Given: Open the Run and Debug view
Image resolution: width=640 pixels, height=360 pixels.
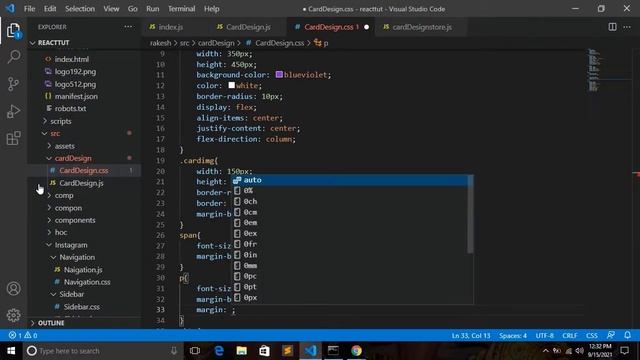Looking at the screenshot, I should [x=13, y=111].
